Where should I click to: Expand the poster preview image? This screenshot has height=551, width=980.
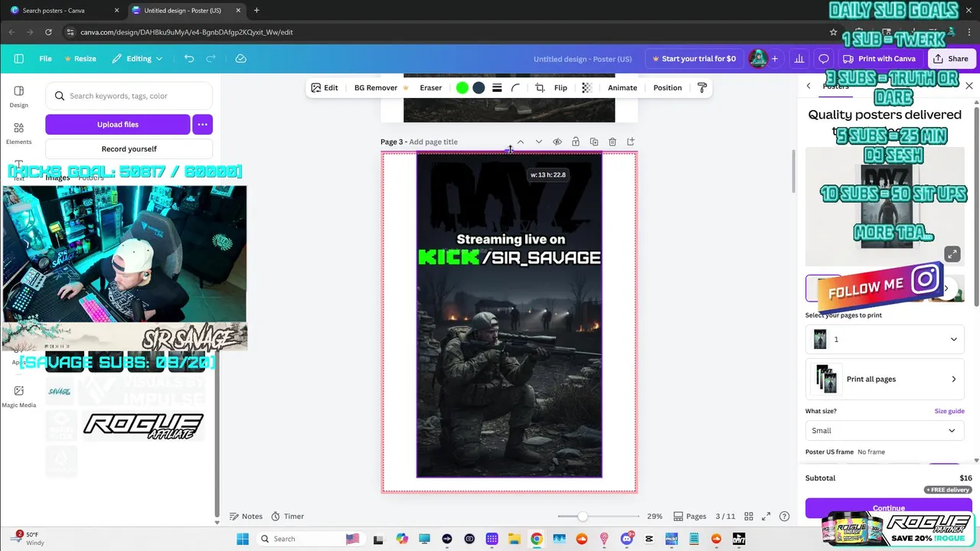(952, 254)
